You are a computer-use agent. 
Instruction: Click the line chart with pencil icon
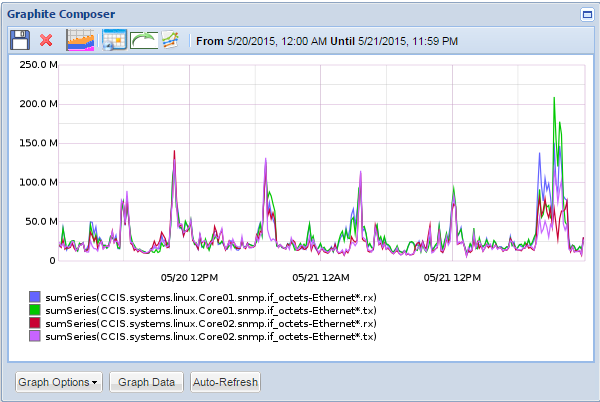point(172,40)
